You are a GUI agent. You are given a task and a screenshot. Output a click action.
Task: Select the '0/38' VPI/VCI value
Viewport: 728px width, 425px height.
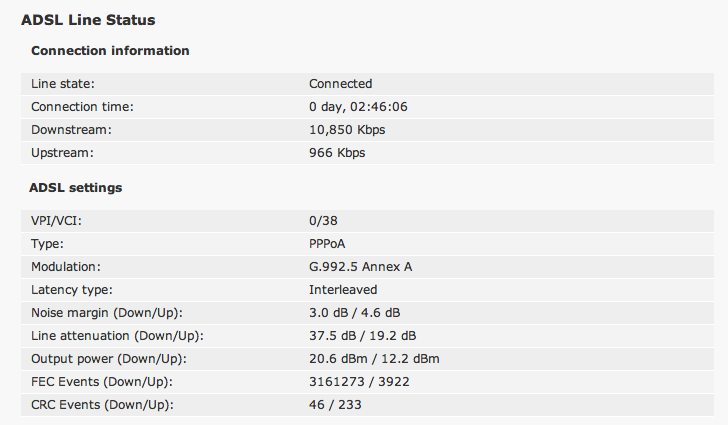pyautogui.click(x=323, y=221)
